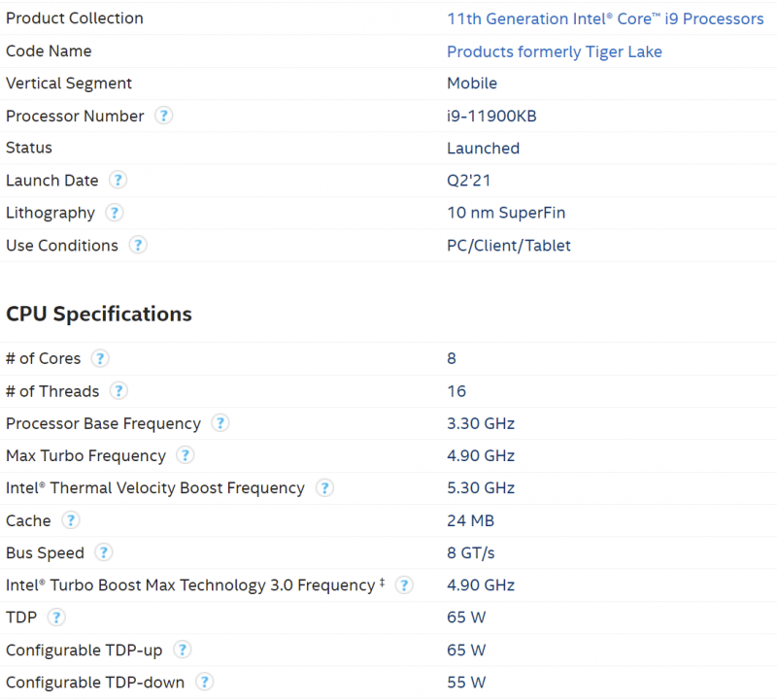The height and width of the screenshot is (700, 777).
Task: Open the Launch Date help tooltip icon
Action: click(x=118, y=180)
